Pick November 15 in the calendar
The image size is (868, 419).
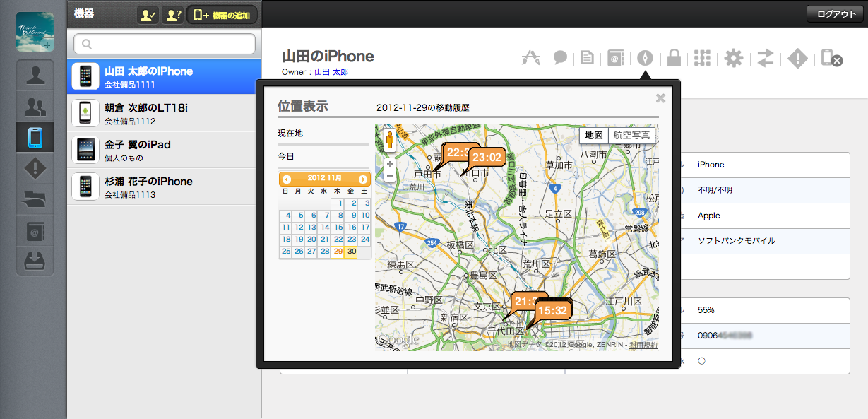pos(338,228)
